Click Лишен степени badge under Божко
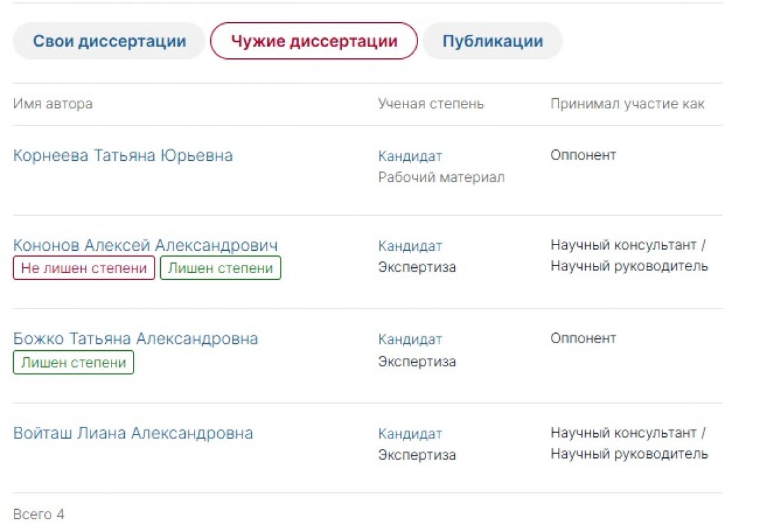 (x=73, y=363)
